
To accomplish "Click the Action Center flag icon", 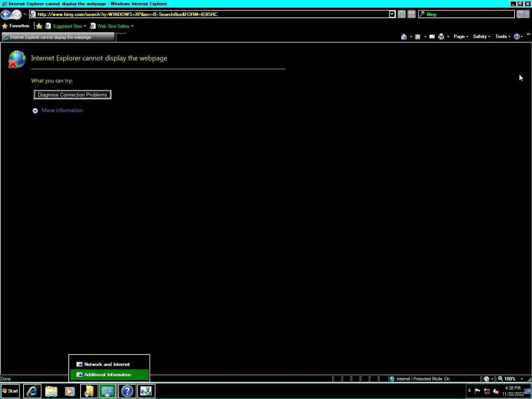I will (478, 391).
